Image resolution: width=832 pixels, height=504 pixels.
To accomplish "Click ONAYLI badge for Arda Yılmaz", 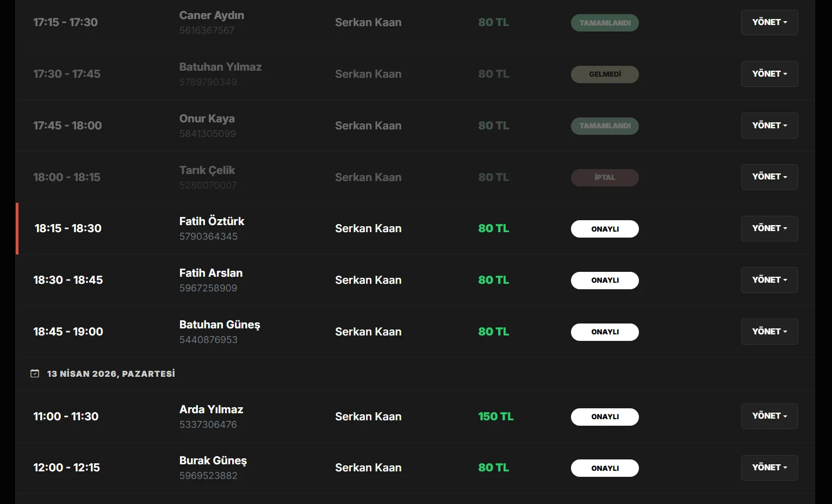I will pos(605,417).
